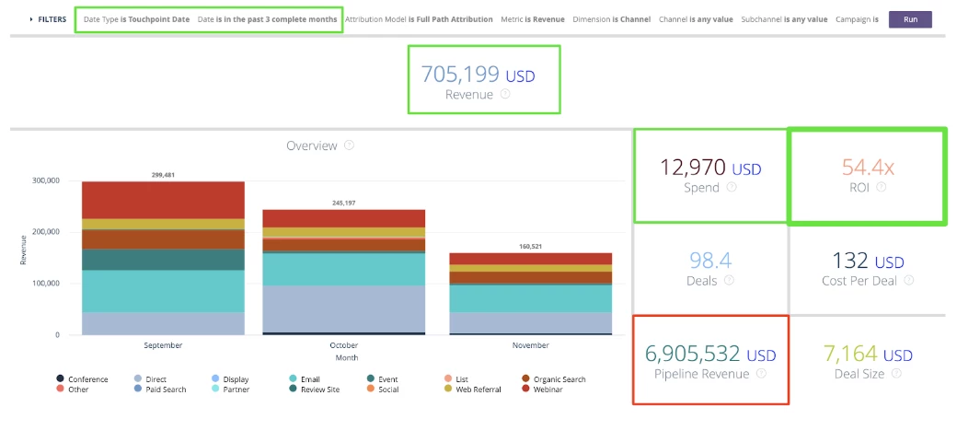Click the November axis label

(x=531, y=345)
